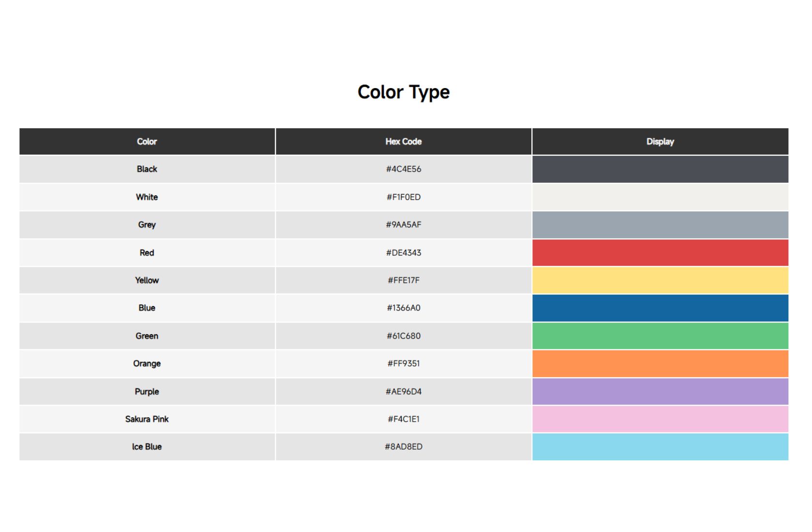Pick the Red display swatch
The width and height of the screenshot is (812, 532).
(660, 252)
